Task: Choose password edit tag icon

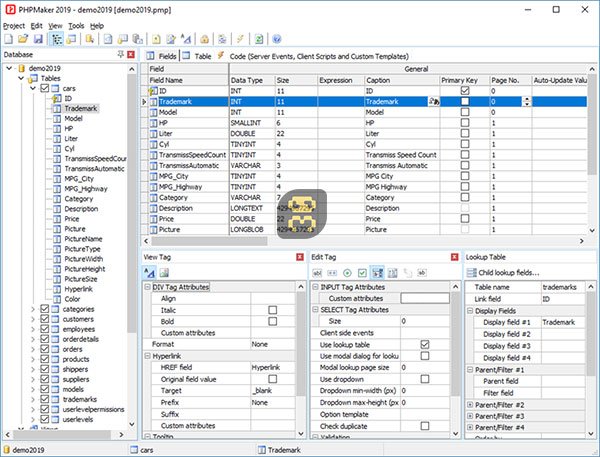Action: click(332, 273)
